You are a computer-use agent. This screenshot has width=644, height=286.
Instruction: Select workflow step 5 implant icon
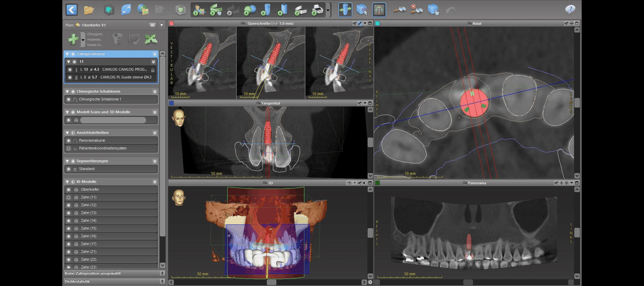(266, 10)
